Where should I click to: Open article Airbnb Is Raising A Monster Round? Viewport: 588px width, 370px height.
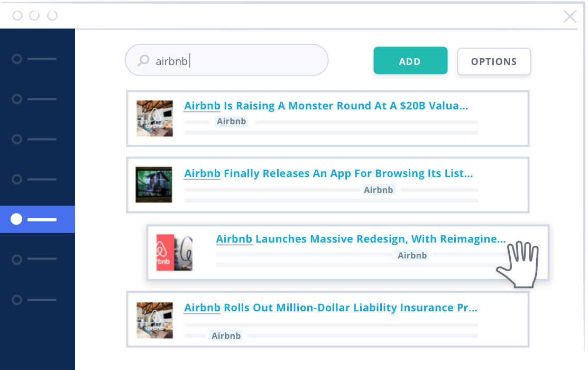click(x=326, y=106)
